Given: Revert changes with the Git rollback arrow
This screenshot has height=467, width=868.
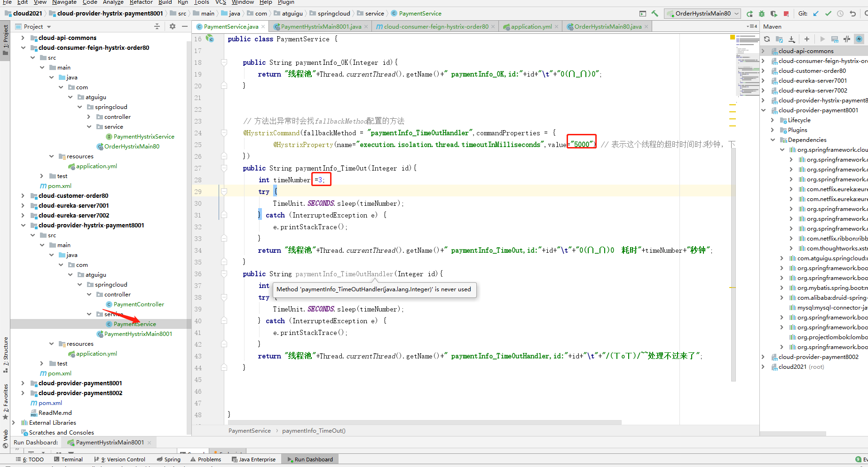Looking at the screenshot, I should (852, 14).
